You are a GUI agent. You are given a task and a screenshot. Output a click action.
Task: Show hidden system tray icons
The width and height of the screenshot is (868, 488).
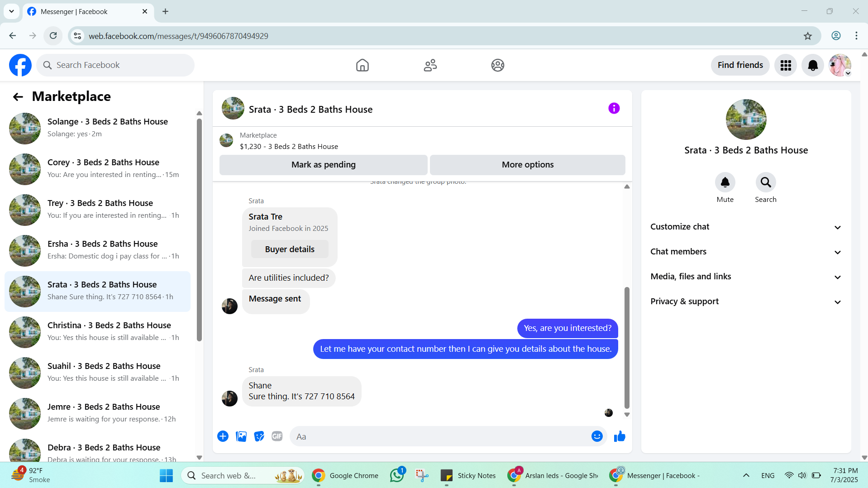[x=746, y=475]
